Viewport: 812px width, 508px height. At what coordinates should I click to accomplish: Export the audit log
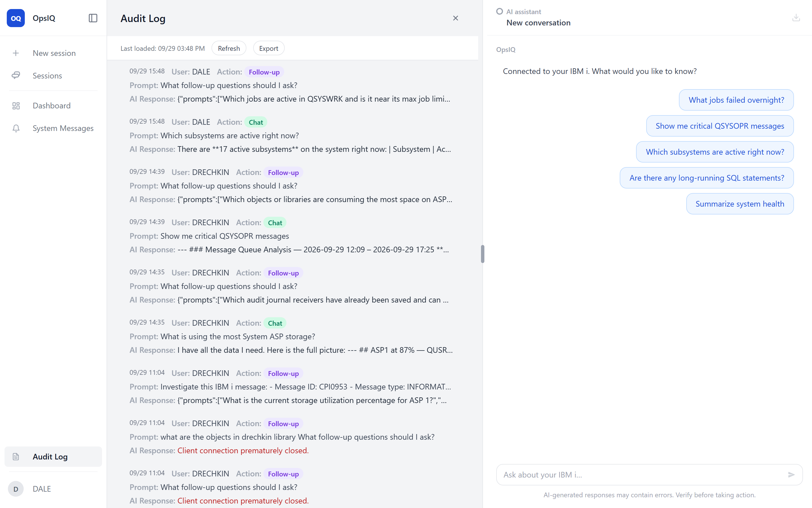tap(268, 48)
